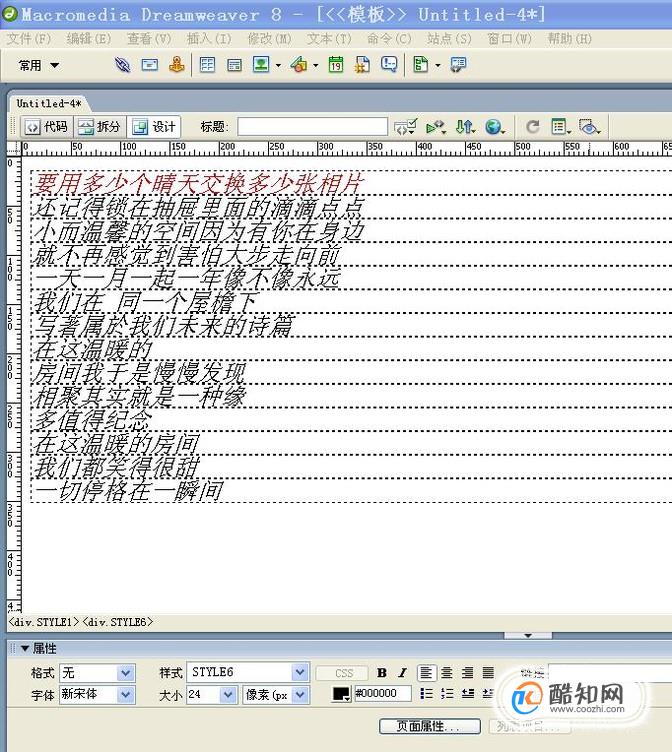
Task: Click Preview in Browser globe icon
Action: coord(494,127)
